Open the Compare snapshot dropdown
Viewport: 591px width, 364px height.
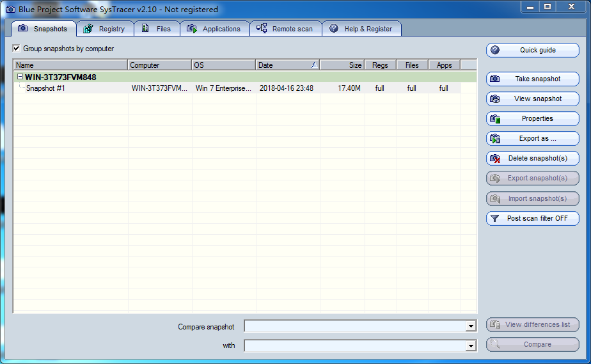(x=471, y=326)
